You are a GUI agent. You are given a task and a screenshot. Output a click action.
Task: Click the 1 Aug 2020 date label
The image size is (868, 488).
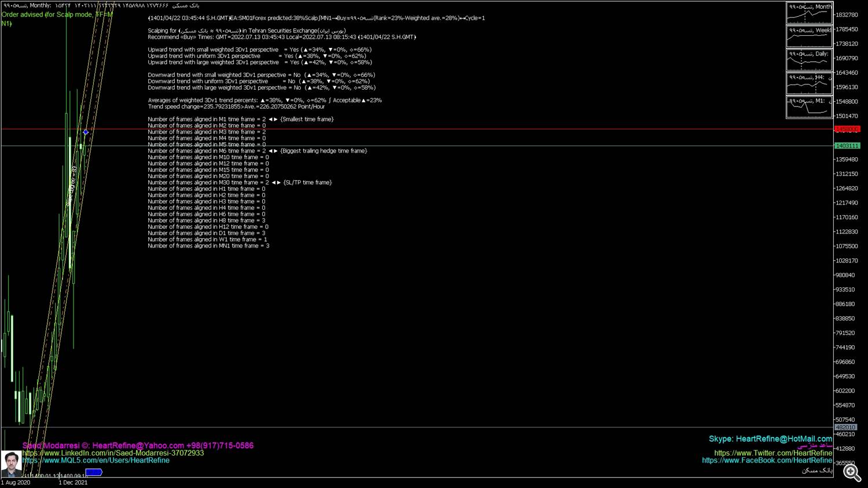[x=16, y=483]
